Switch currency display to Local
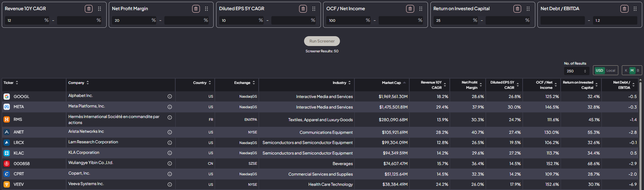Screen dimensions: 644x190 click(x=611, y=70)
